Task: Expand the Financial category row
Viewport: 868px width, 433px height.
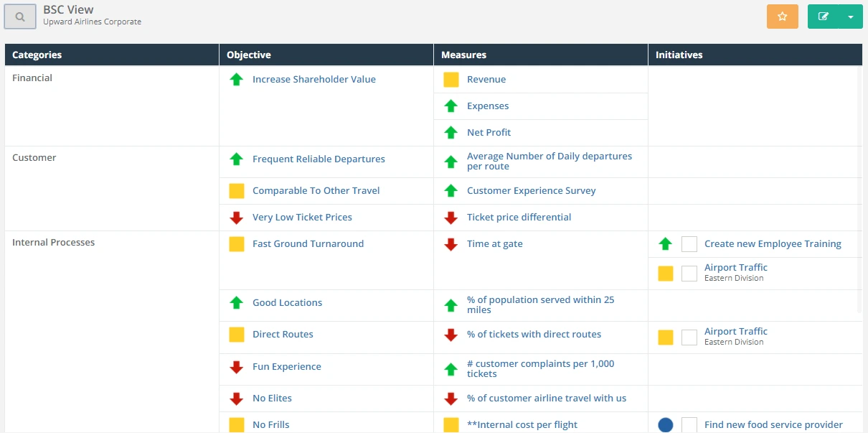Action: [x=32, y=78]
